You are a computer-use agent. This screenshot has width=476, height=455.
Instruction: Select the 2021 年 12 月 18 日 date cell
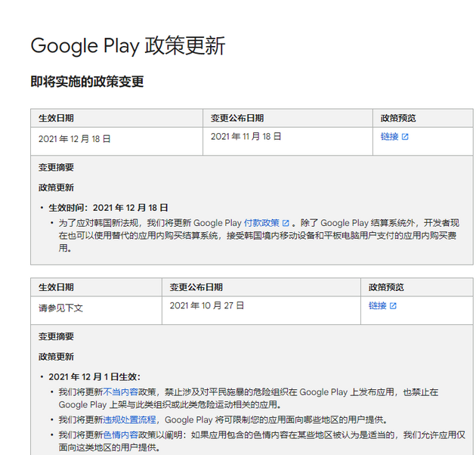[x=75, y=139]
